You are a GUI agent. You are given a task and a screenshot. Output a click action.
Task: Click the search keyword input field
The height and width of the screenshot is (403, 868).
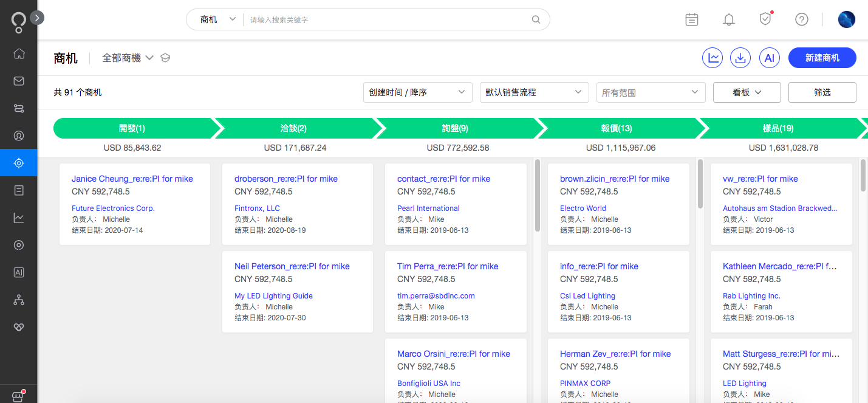(x=389, y=19)
